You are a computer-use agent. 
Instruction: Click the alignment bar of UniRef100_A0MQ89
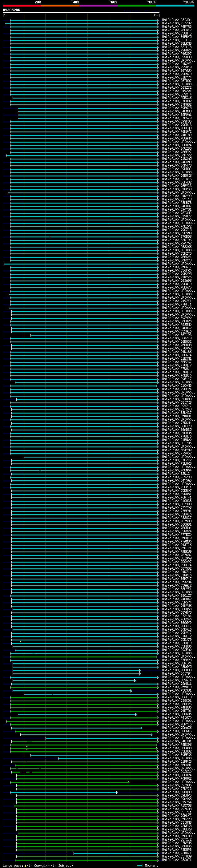(64, 793)
